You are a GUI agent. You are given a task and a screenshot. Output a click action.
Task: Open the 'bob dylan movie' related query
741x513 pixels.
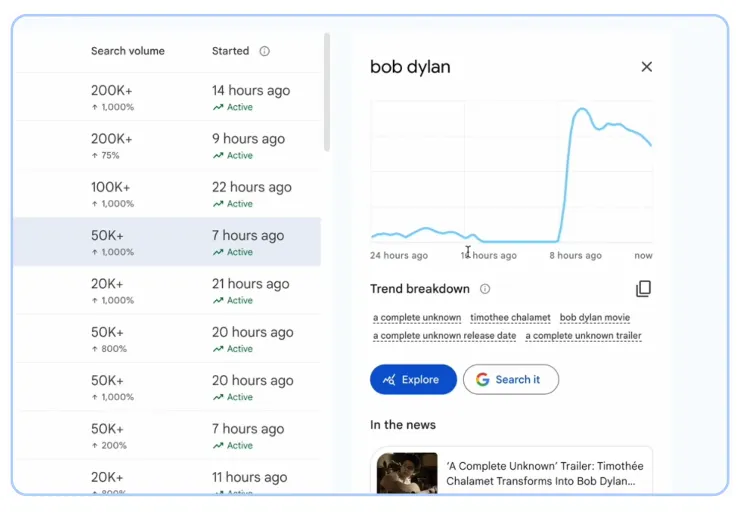coord(595,317)
